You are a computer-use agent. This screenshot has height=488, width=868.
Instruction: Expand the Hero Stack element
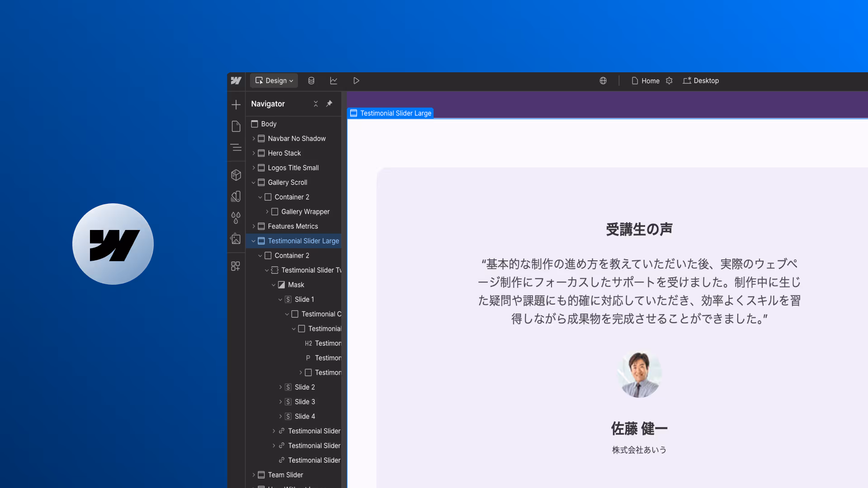point(254,153)
